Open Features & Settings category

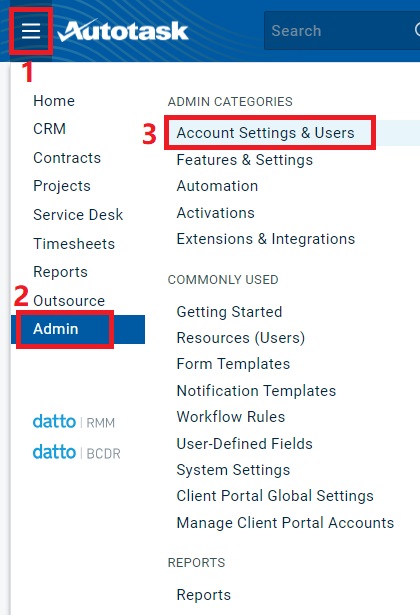pos(245,160)
